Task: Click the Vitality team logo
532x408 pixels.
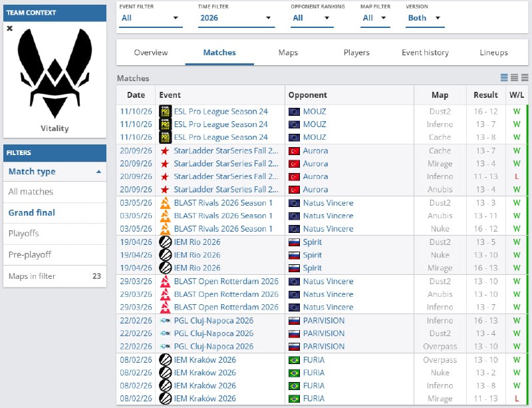Action: tap(55, 73)
